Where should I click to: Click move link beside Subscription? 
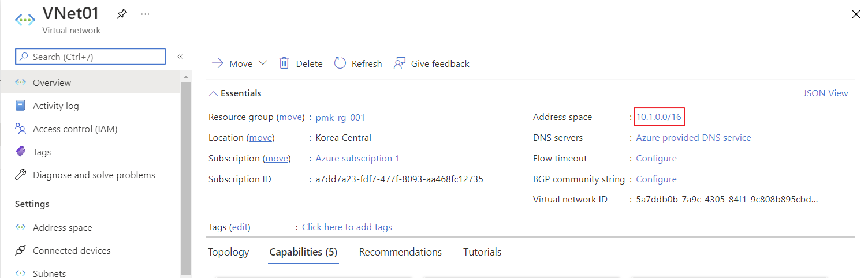click(277, 159)
